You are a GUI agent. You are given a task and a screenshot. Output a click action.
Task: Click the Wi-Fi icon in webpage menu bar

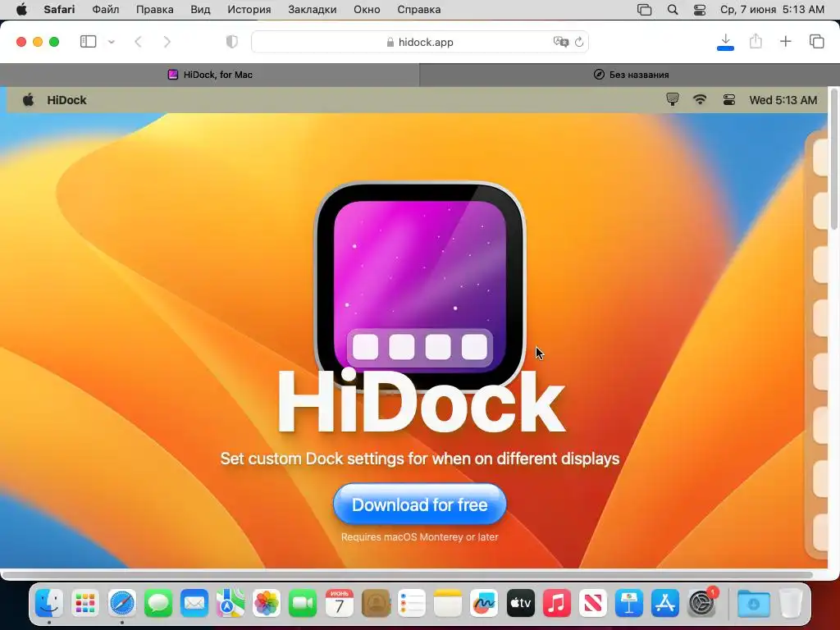coord(700,99)
